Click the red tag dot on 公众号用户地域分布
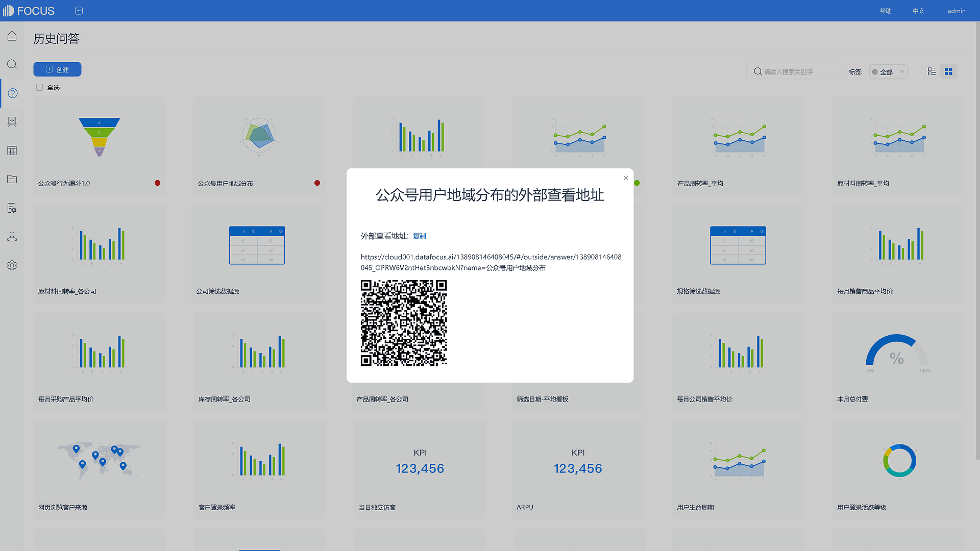Image resolution: width=980 pixels, height=551 pixels. tap(317, 183)
